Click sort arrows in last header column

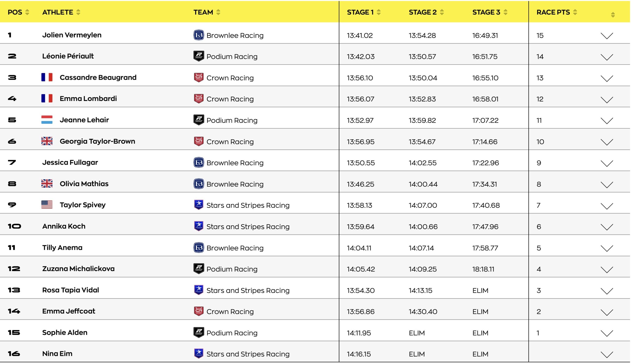click(613, 15)
